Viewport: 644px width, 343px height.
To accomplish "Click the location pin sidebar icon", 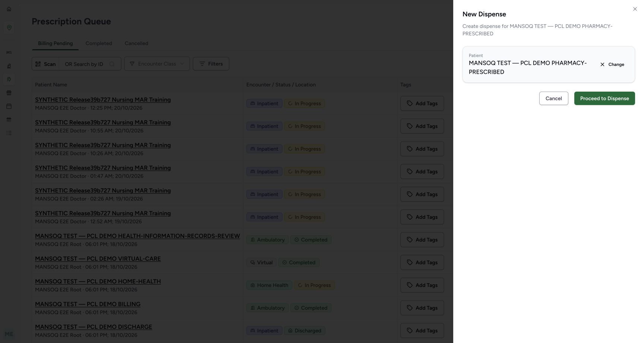I will pos(9,28).
